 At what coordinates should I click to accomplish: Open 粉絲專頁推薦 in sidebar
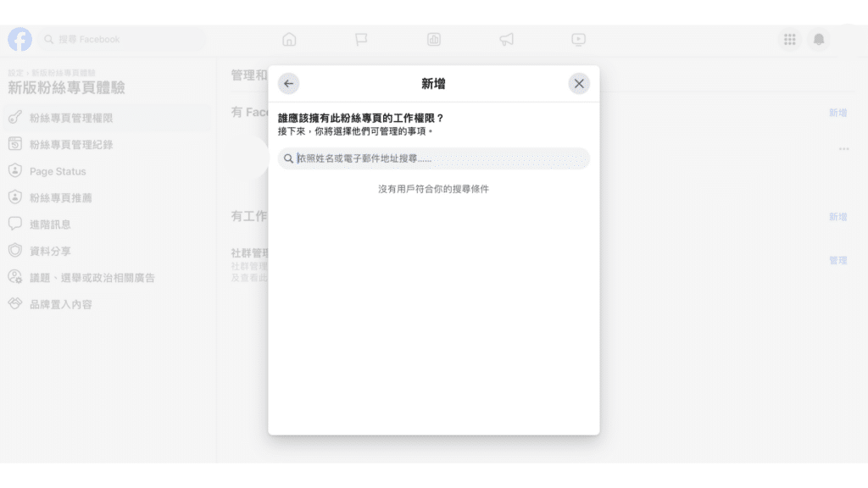pos(61,197)
